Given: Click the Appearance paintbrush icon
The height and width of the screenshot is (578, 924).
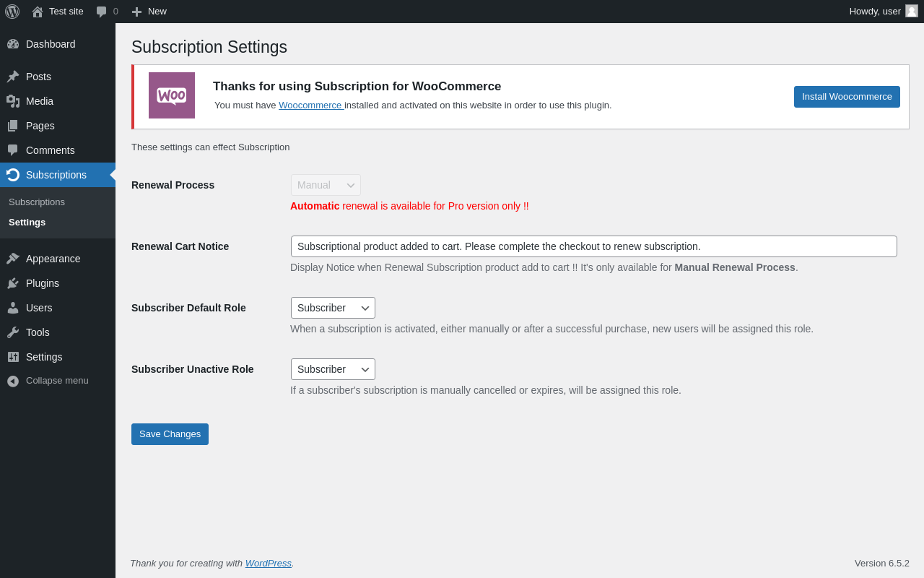Looking at the screenshot, I should [x=13, y=259].
